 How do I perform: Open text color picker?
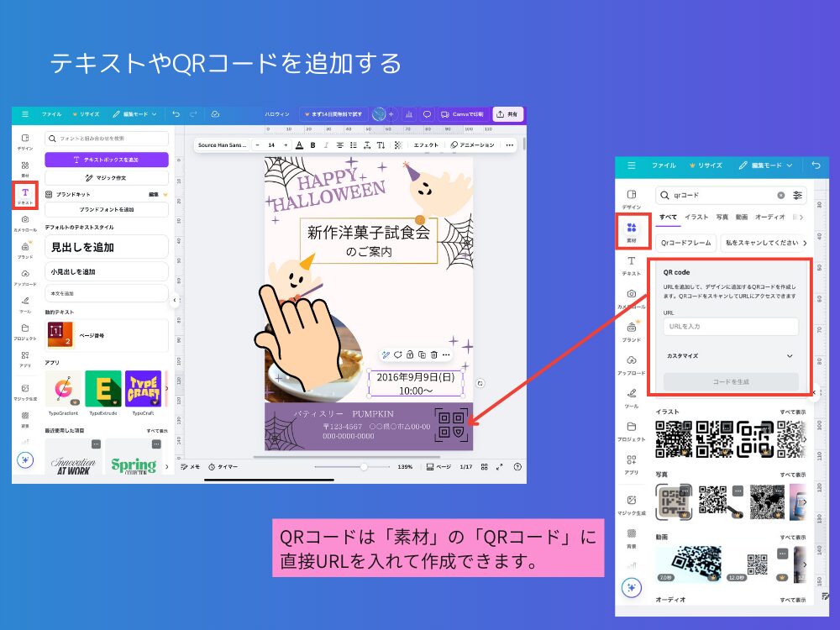pos(300,144)
